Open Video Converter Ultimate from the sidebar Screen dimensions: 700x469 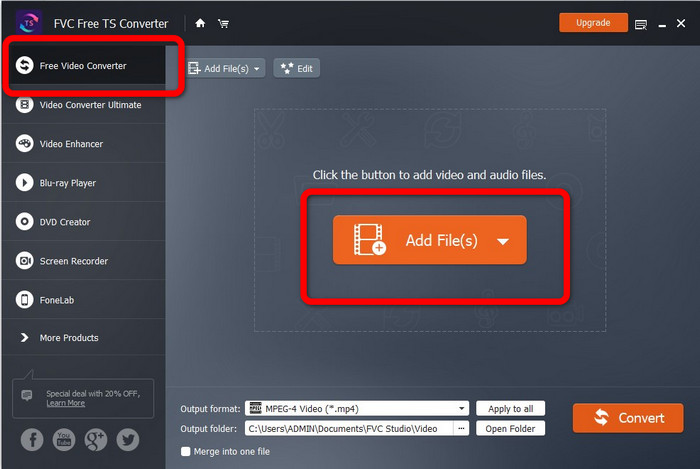84,105
